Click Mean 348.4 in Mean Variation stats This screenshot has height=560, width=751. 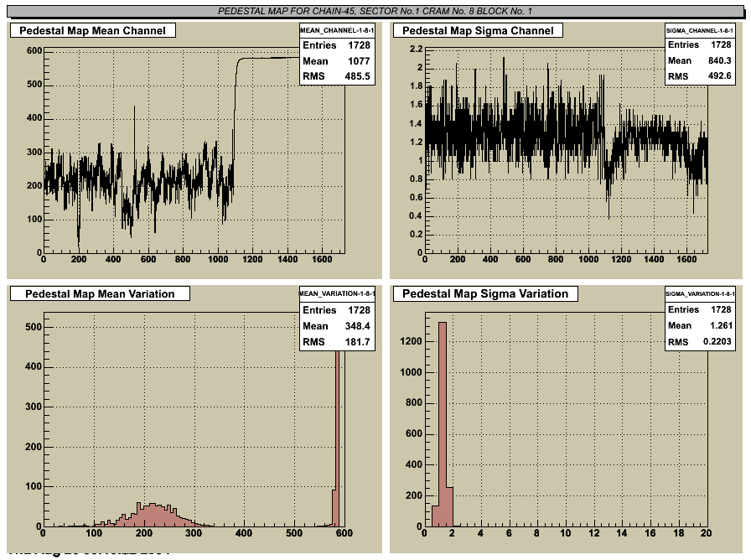[x=336, y=326]
